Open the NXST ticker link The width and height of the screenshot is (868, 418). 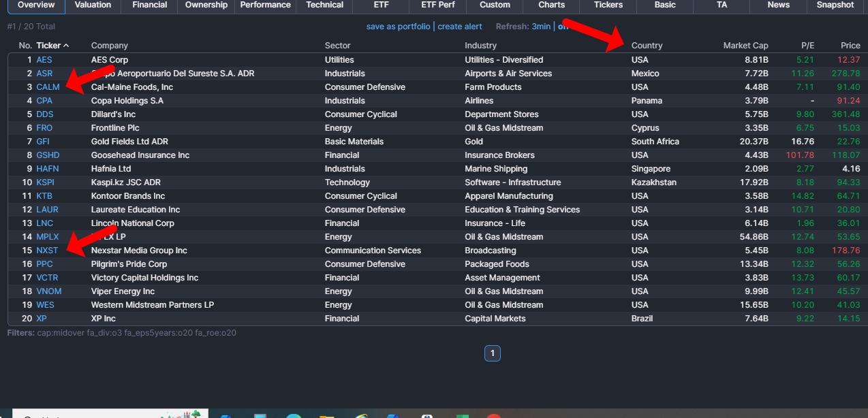coord(47,251)
